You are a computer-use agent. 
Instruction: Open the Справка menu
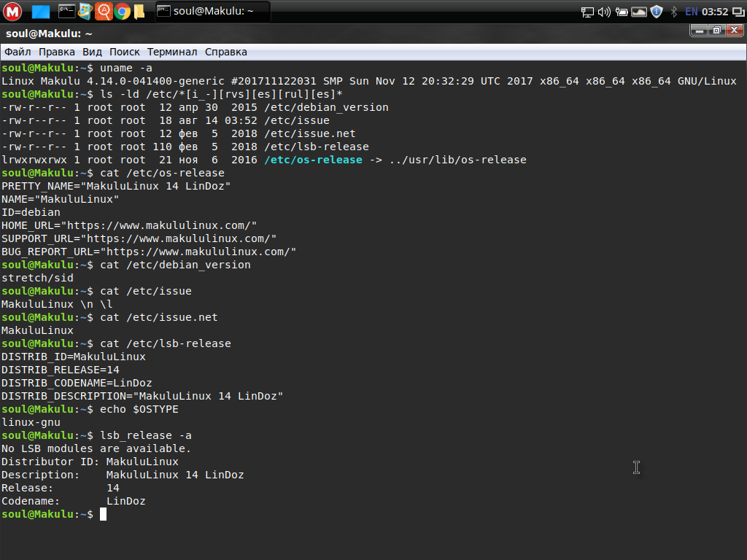point(226,52)
